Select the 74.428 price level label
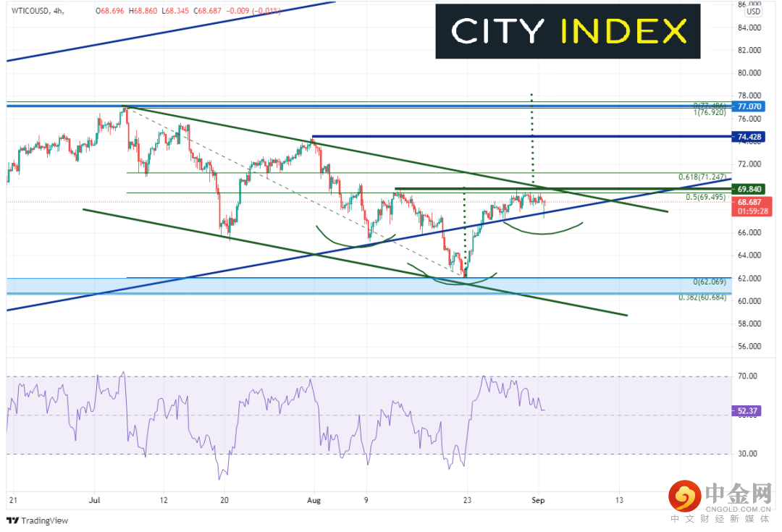This screenshot has width=782, height=532. 749,137
